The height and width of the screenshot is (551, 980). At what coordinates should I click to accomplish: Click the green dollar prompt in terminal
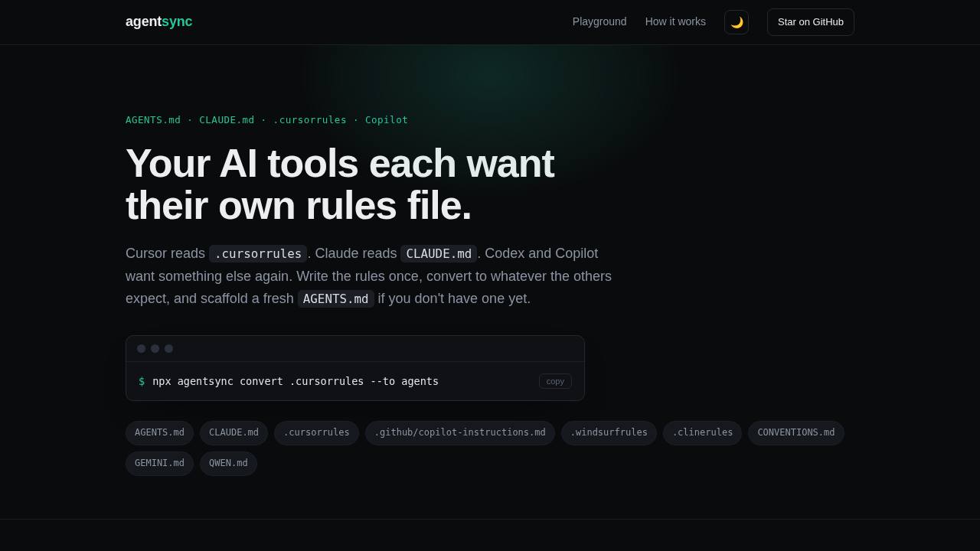click(x=142, y=381)
